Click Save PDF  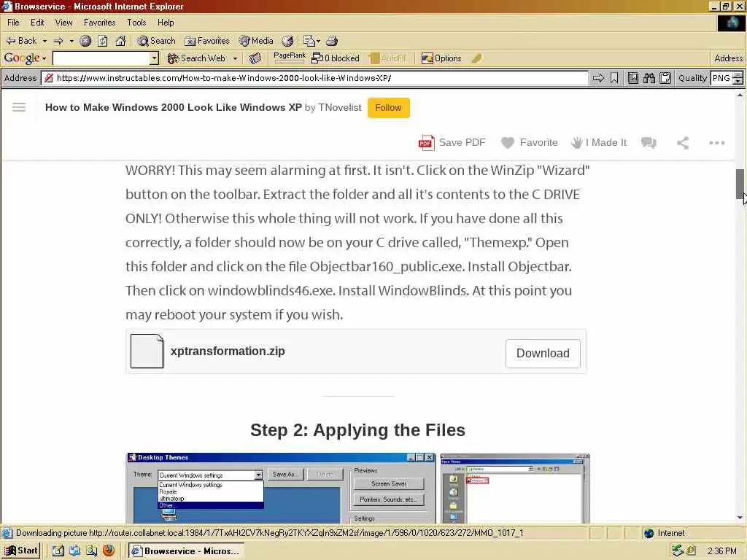(452, 142)
